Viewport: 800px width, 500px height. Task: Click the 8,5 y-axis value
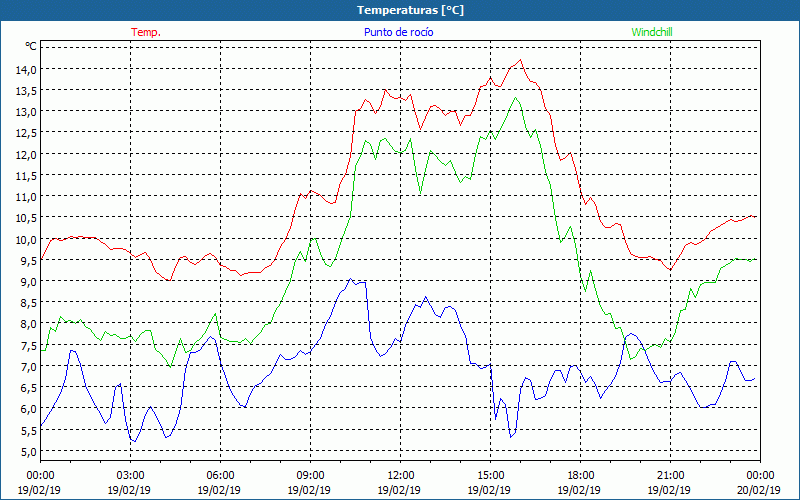28,303
